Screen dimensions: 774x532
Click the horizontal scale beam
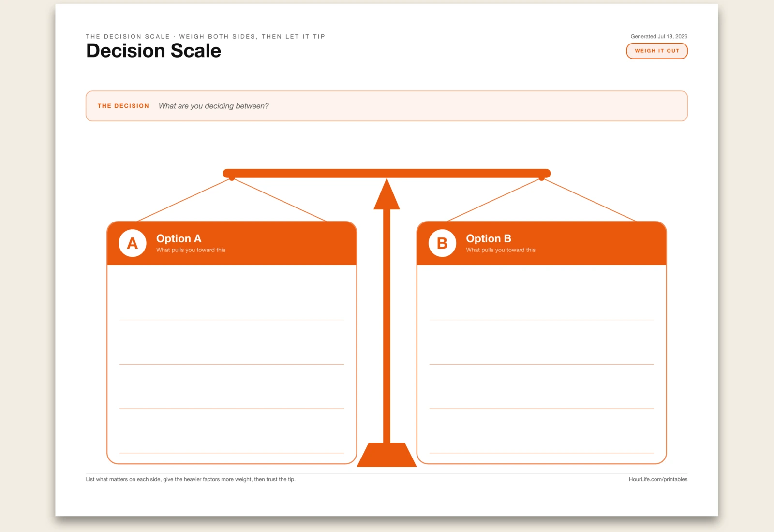point(387,173)
